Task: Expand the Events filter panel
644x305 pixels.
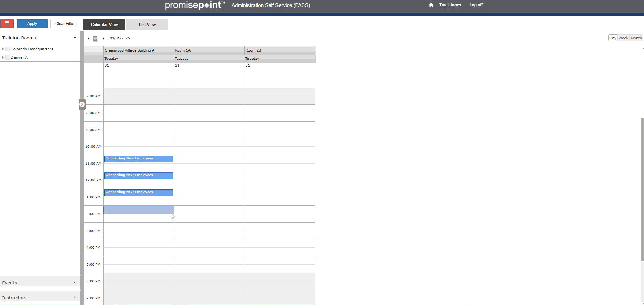Action: [74, 282]
